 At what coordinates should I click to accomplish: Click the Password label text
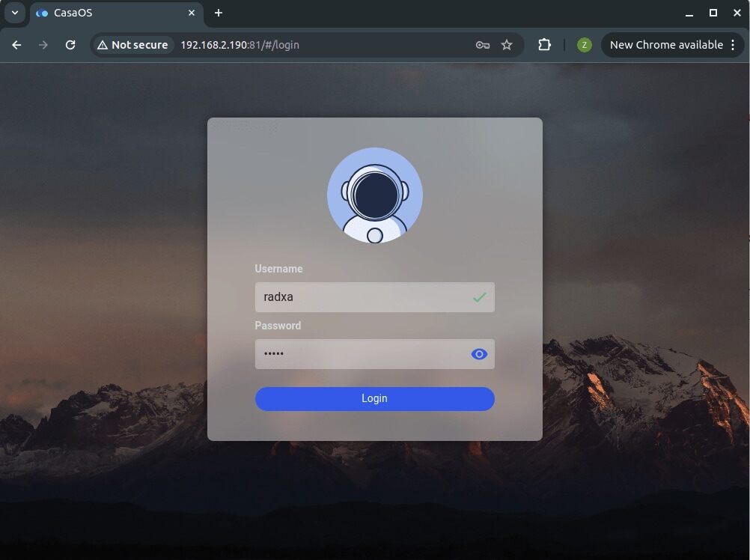pos(278,326)
